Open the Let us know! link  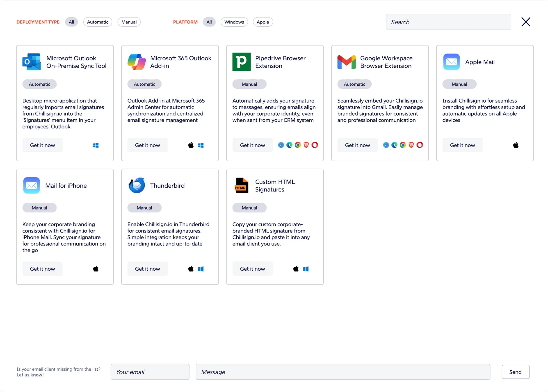[30, 375]
